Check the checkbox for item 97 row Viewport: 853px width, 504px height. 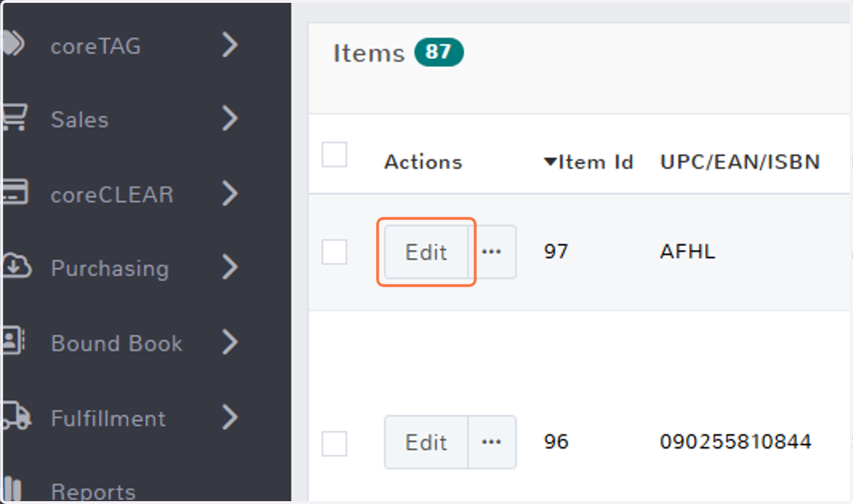[x=334, y=252]
